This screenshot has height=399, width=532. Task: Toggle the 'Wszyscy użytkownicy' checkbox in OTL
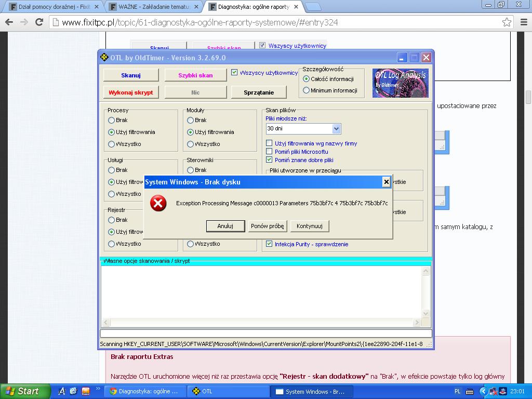[234, 72]
